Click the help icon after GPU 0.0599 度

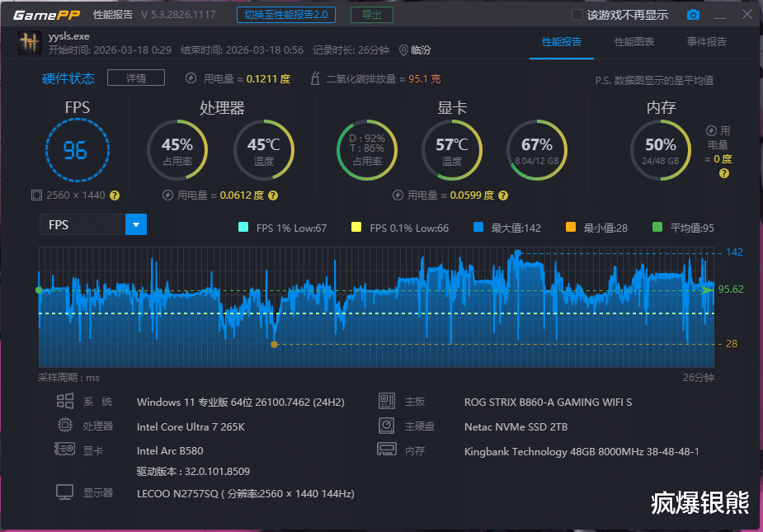pyautogui.click(x=503, y=195)
